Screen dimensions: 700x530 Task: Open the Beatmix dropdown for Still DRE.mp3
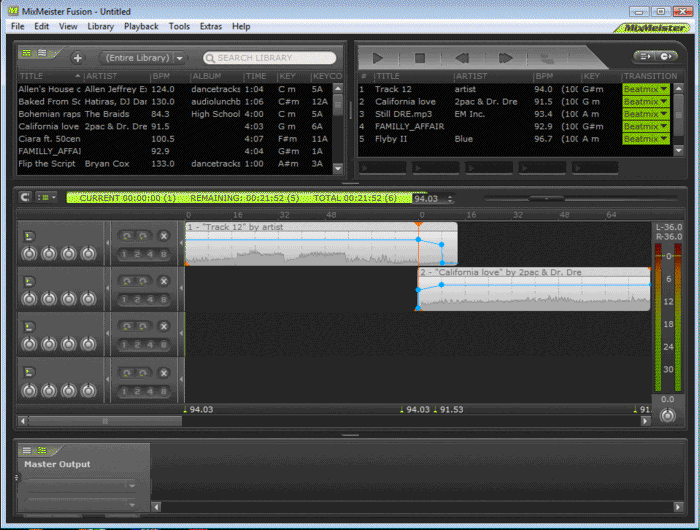646,114
